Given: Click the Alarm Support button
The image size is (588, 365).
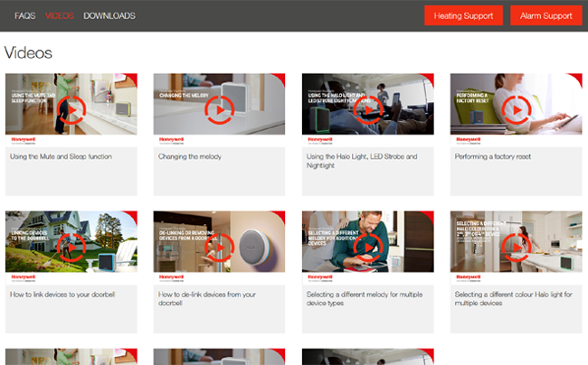Looking at the screenshot, I should click(546, 15).
